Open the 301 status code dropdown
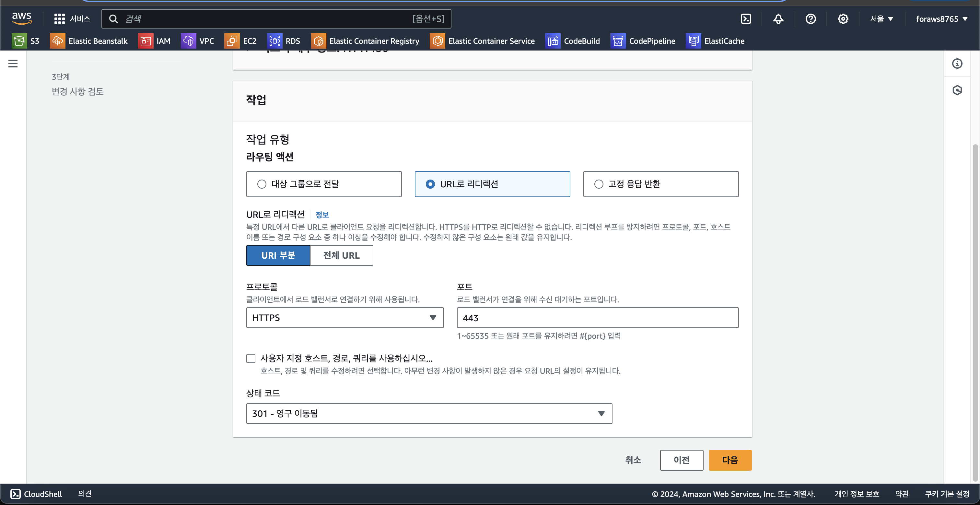The width and height of the screenshot is (980, 505). (429, 414)
